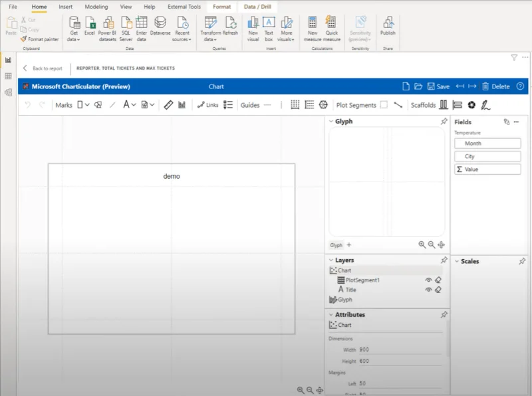Connect to SQL Server source

tap(126, 29)
